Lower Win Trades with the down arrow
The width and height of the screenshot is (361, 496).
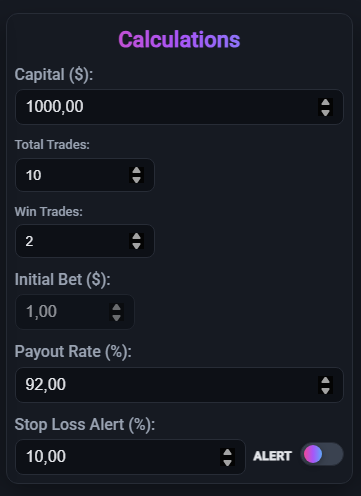pos(136,245)
